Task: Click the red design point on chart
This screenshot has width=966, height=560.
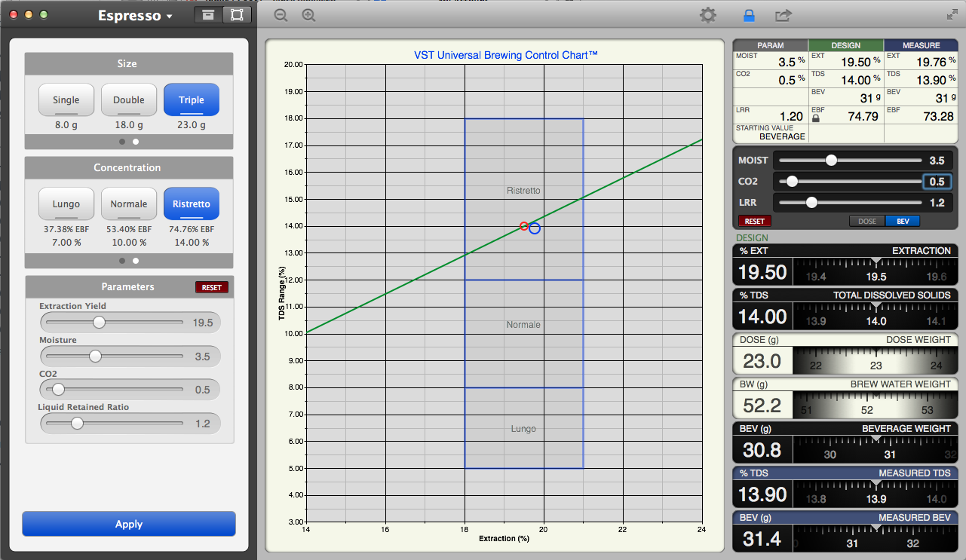Action: [524, 226]
